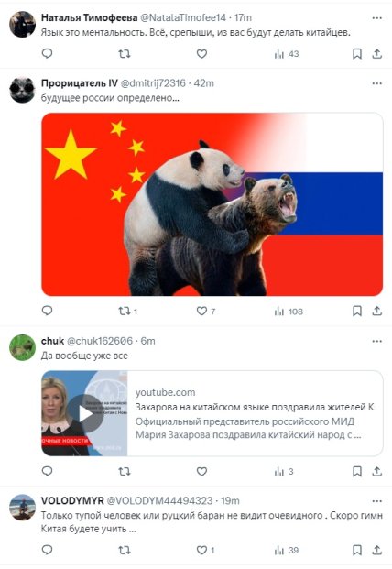
Task: Open the panda and bear flag image
Action: tap(212, 204)
